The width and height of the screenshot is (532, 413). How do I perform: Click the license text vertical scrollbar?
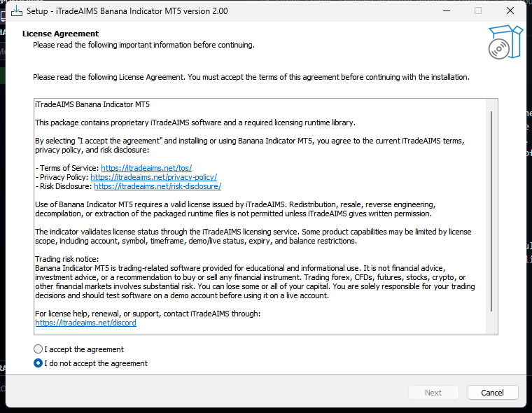(x=491, y=211)
